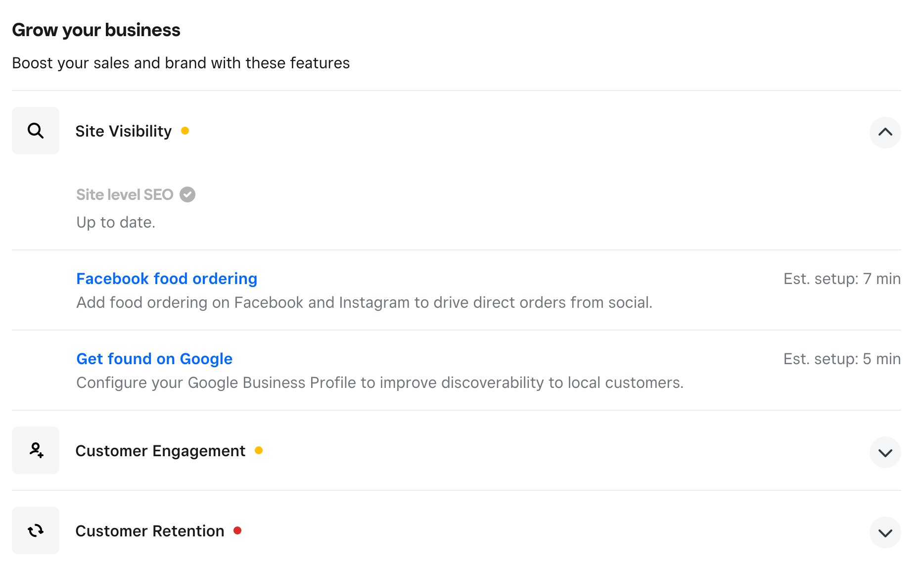
Task: Click the Customer Retention section title
Action: (150, 531)
